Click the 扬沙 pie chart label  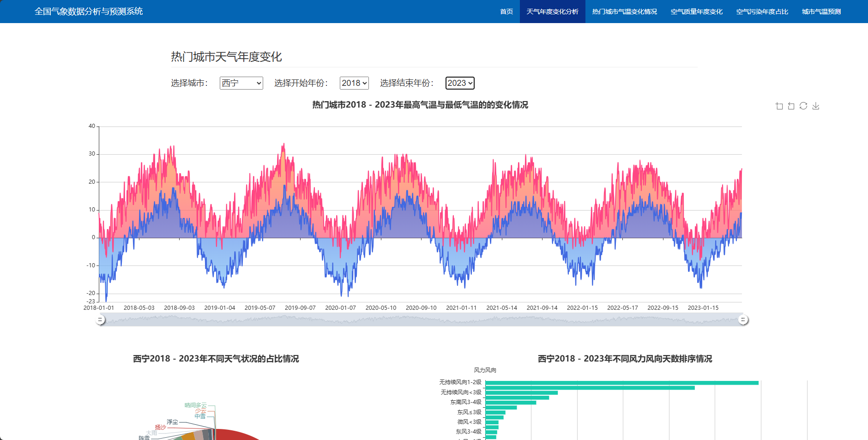(160, 428)
